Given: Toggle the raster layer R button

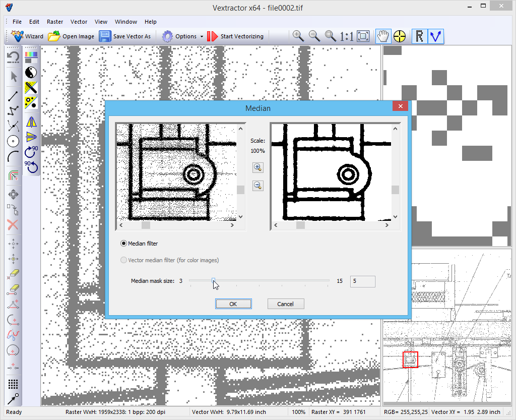Looking at the screenshot, I should pyautogui.click(x=419, y=36).
